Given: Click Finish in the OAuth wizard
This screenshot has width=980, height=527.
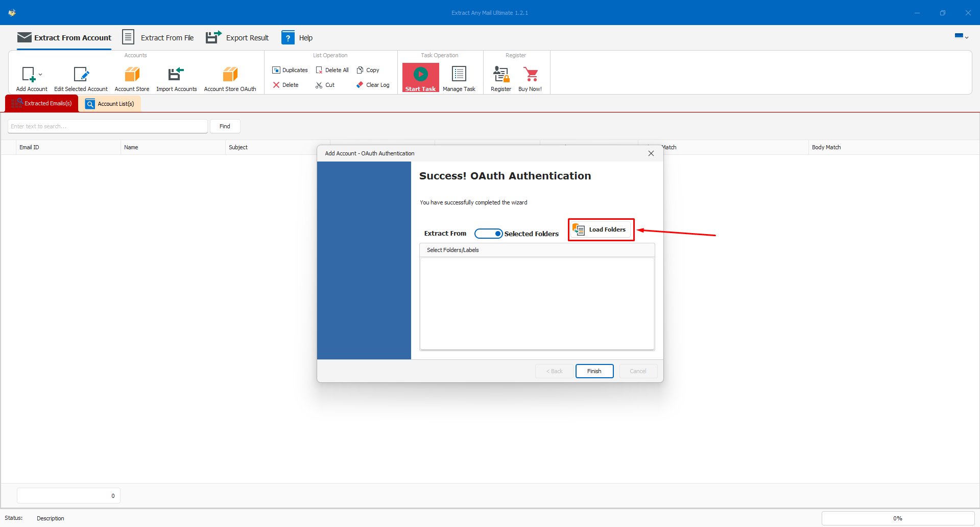Looking at the screenshot, I should pyautogui.click(x=594, y=371).
